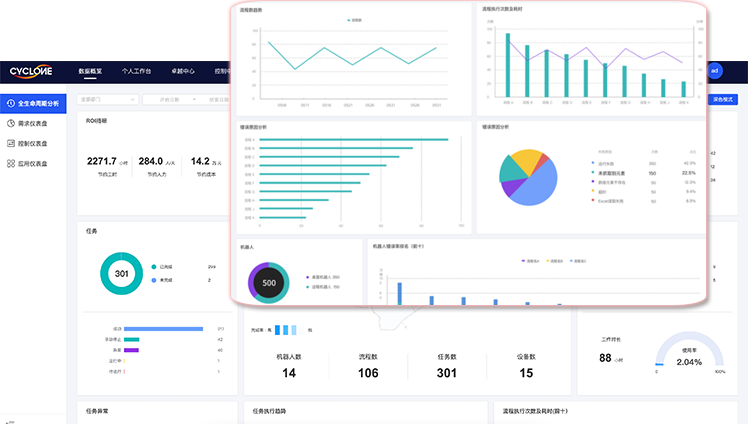Click the yellow pie legend row showing 9.4%
This screenshot has width=748, height=425.
[644, 192]
